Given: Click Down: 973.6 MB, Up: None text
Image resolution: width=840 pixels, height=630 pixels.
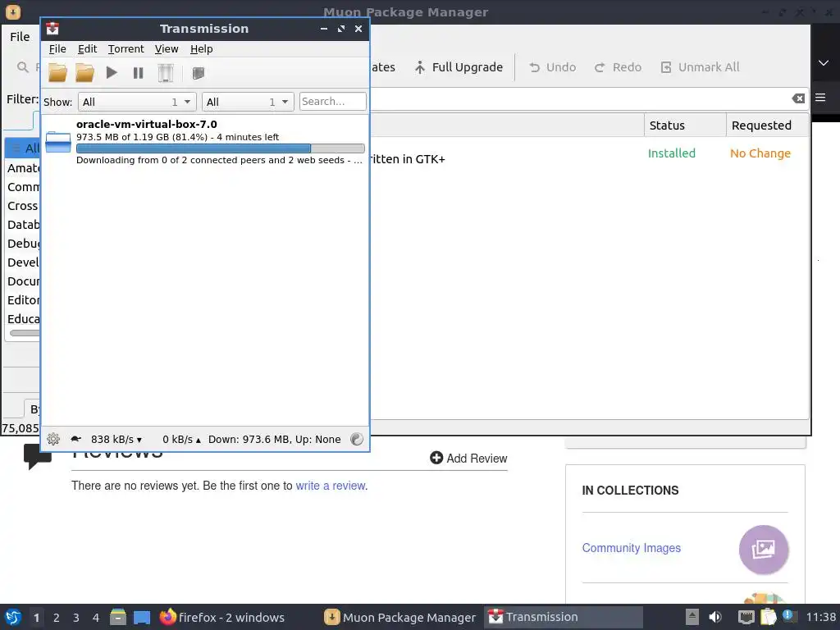Looking at the screenshot, I should click(x=274, y=440).
